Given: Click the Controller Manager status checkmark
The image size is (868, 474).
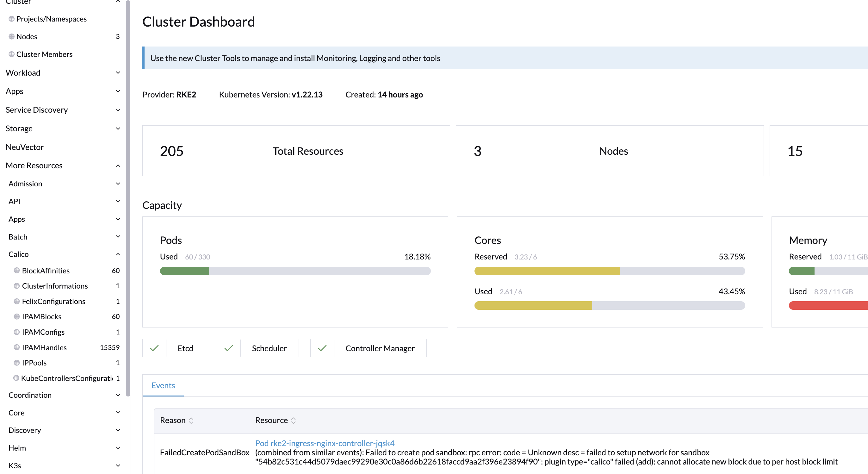Looking at the screenshot, I should (x=322, y=348).
